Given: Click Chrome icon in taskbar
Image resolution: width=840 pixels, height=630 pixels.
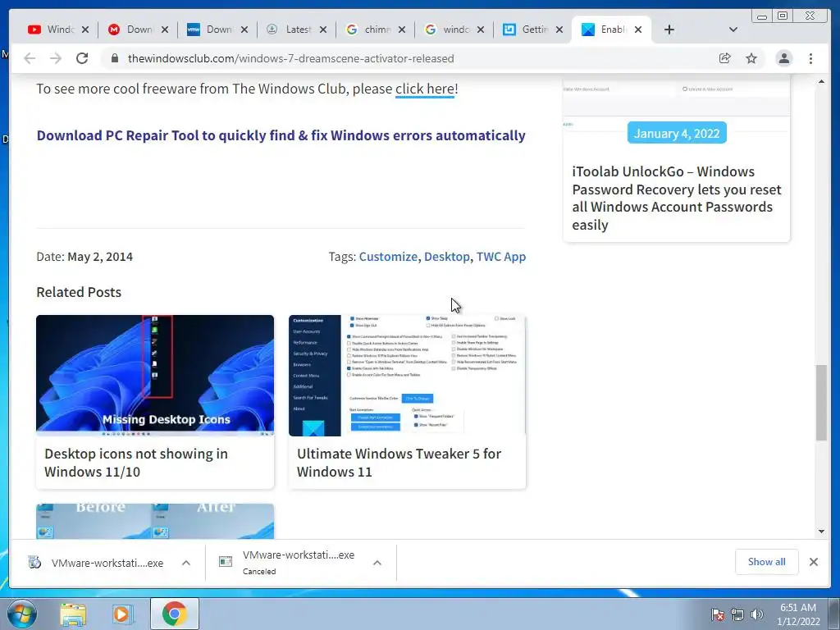Looking at the screenshot, I should click(174, 614).
